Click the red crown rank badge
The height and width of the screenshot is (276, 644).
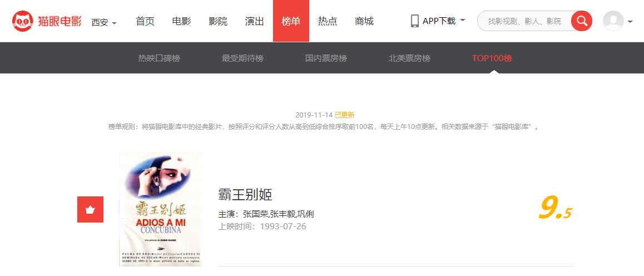[x=90, y=209]
